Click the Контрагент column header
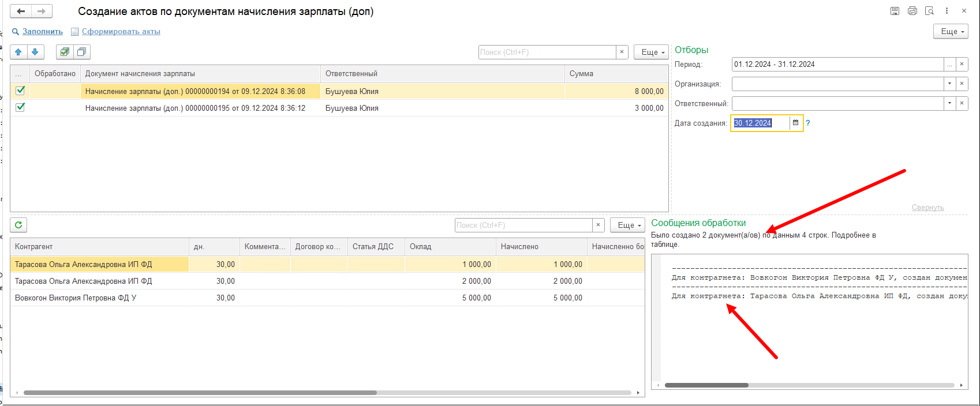The height and width of the screenshot is (406, 980). point(99,246)
